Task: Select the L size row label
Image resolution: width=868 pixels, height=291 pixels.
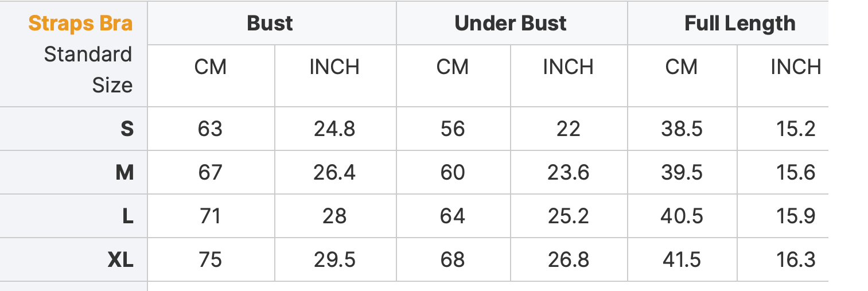Action: (x=127, y=216)
